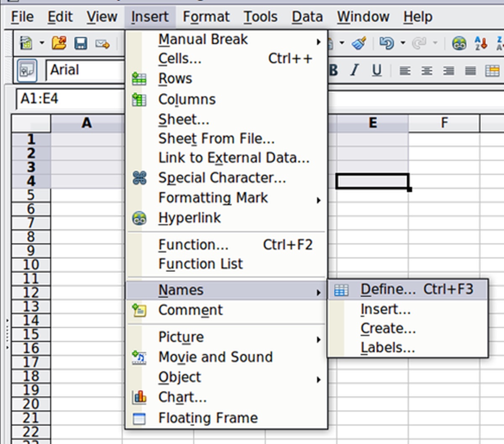The width and height of the screenshot is (504, 444).
Task: Click the Undo arrow icon
Action: [x=386, y=43]
